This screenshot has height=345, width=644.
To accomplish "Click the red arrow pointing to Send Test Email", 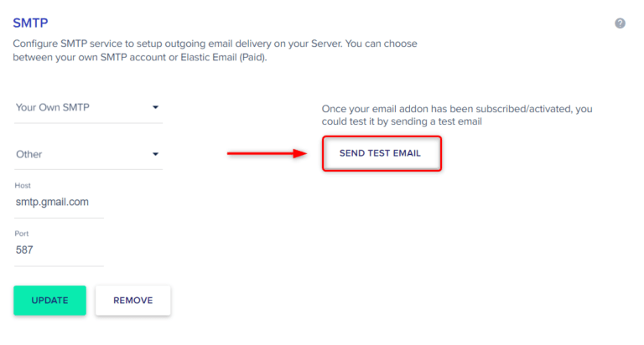I will (267, 154).
